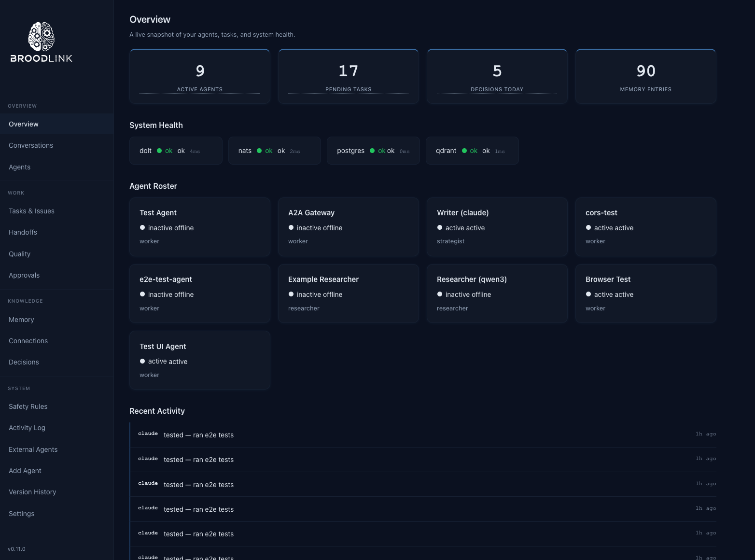Viewport: 755px width, 560px height.
Task: Open Tasks & Issues from the sidebar
Action: coord(31,211)
